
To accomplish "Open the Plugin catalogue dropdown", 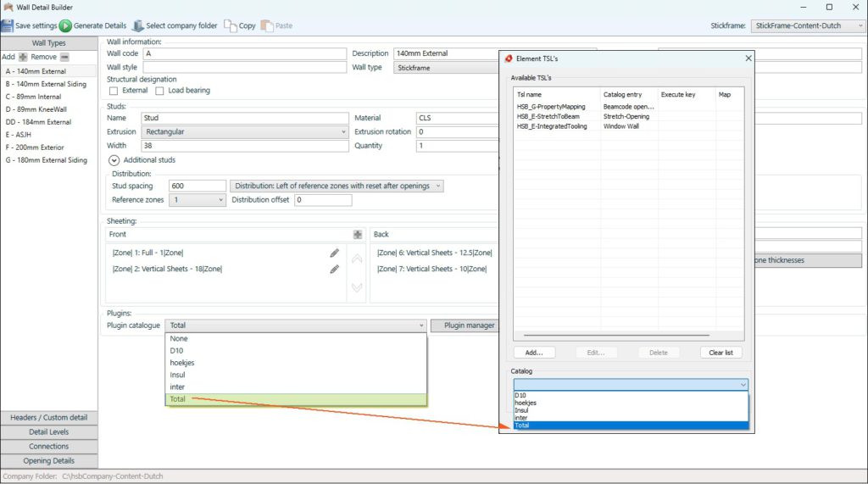I will [x=296, y=325].
